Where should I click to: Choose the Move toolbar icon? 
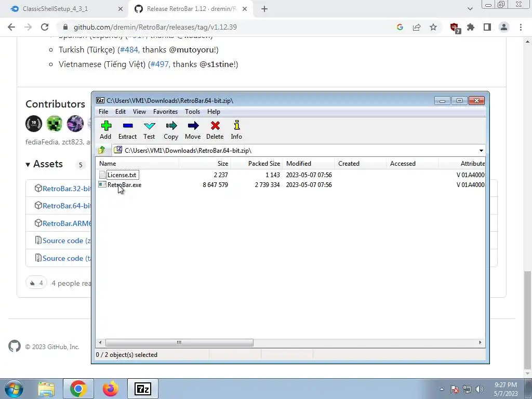[x=193, y=130]
